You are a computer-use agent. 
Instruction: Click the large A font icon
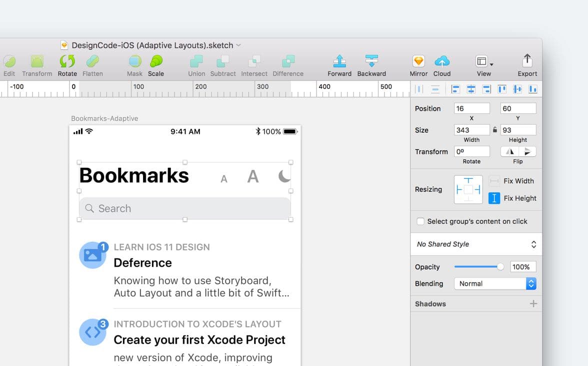[253, 176]
